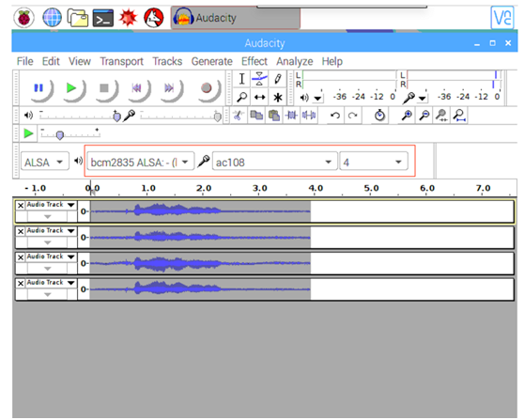Image resolution: width=524 pixels, height=420 pixels.
Task: Click the Undo arrow icon
Action: tap(335, 116)
